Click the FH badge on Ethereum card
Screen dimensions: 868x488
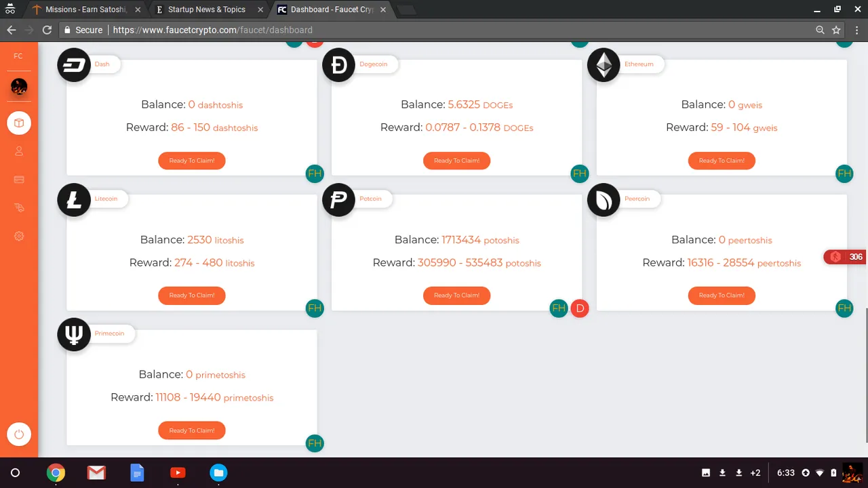coord(844,174)
